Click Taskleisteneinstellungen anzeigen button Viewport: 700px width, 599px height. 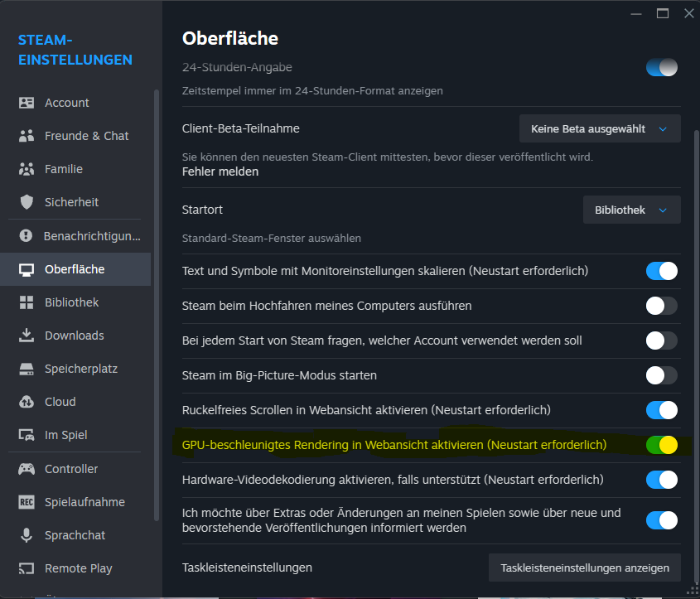(585, 568)
